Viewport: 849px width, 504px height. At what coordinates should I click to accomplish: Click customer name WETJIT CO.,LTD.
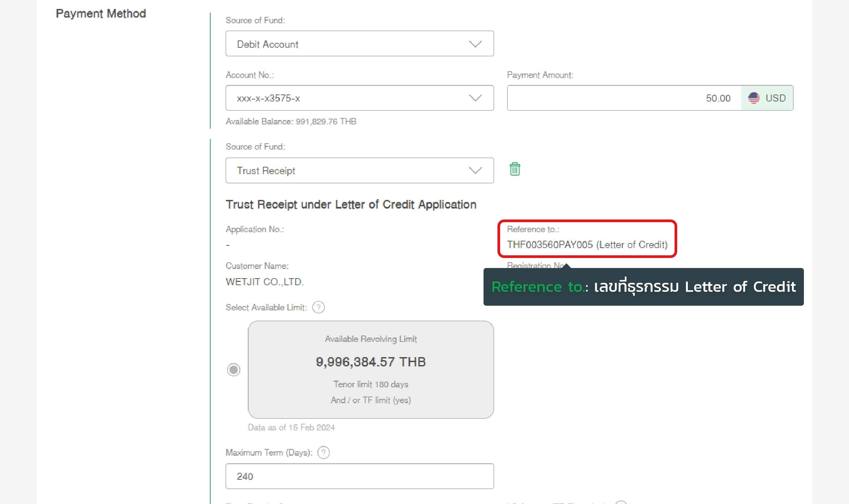coord(265,282)
